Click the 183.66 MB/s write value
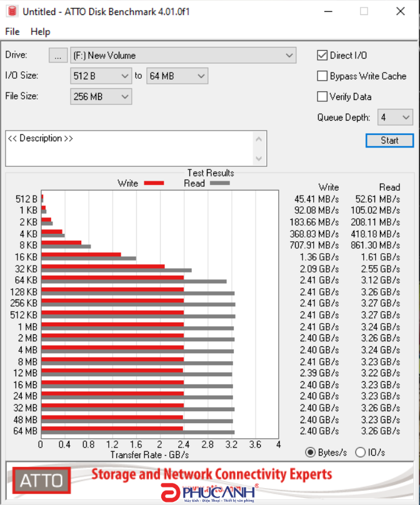This screenshot has width=420, height=505. 314,222
